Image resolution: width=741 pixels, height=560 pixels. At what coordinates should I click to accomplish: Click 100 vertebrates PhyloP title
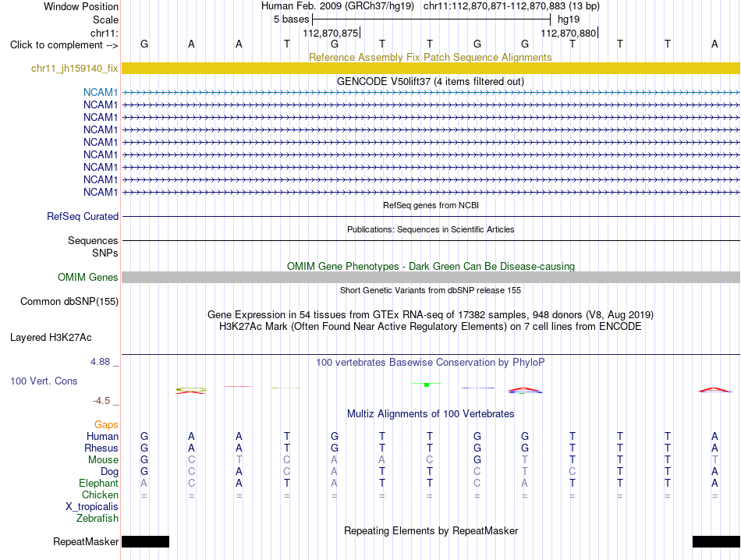(431, 363)
